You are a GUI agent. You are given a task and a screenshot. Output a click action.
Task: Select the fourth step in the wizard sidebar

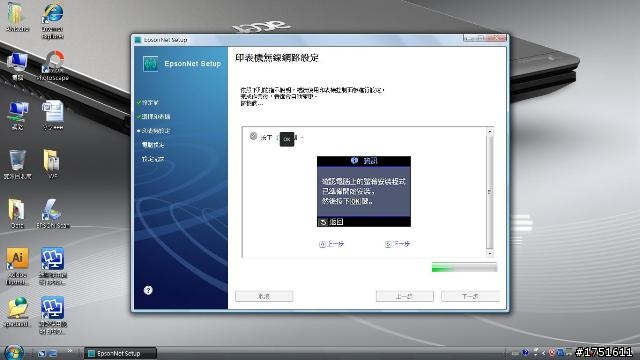153,145
